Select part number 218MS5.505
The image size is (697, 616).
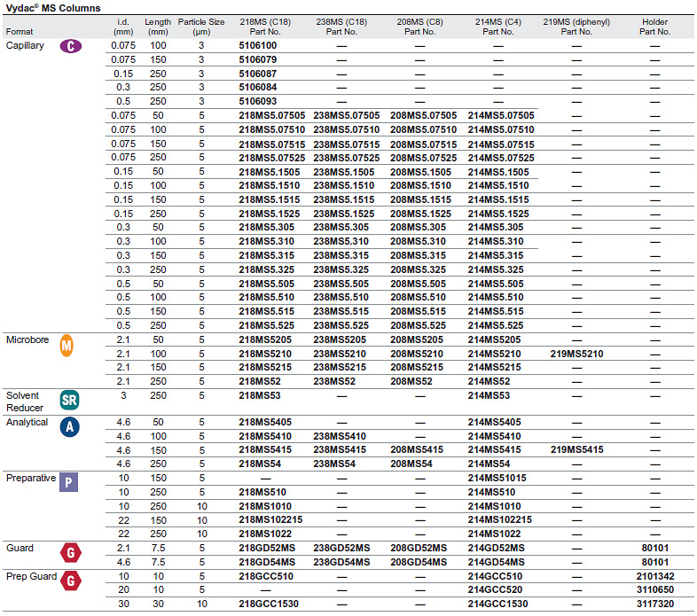[x=267, y=284]
